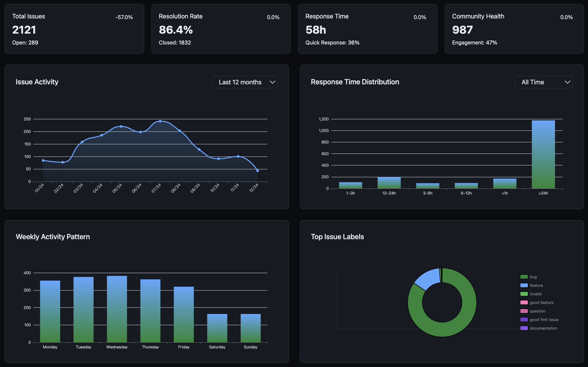Open the Last 12 months dropdown

(x=245, y=82)
